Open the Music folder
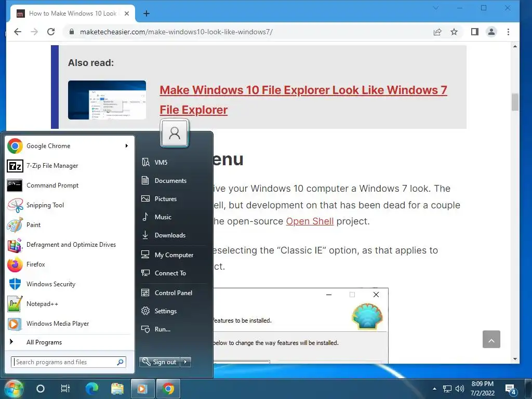The height and width of the screenshot is (399, 532). [174, 217]
